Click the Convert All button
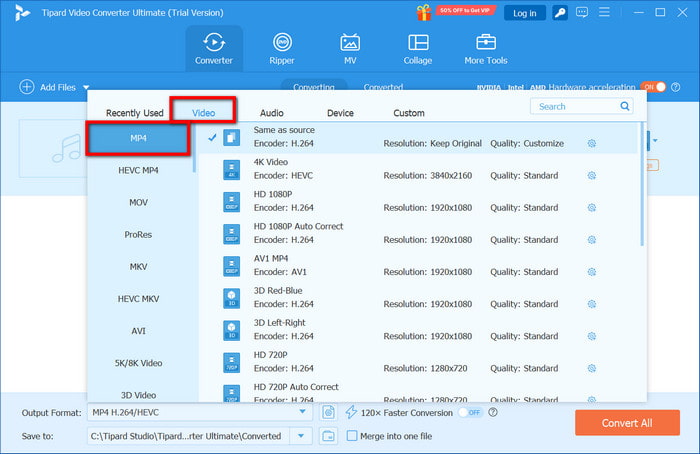The height and width of the screenshot is (454, 700). point(627,423)
